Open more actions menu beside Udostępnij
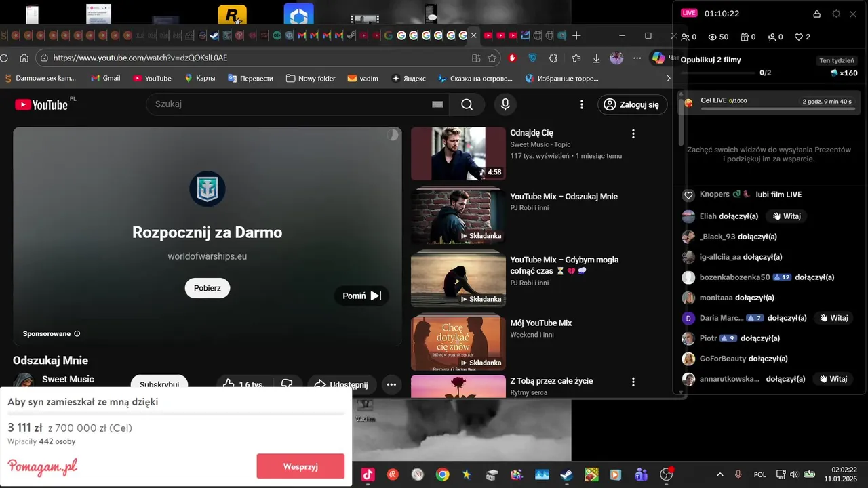The image size is (868, 488). pyautogui.click(x=391, y=384)
